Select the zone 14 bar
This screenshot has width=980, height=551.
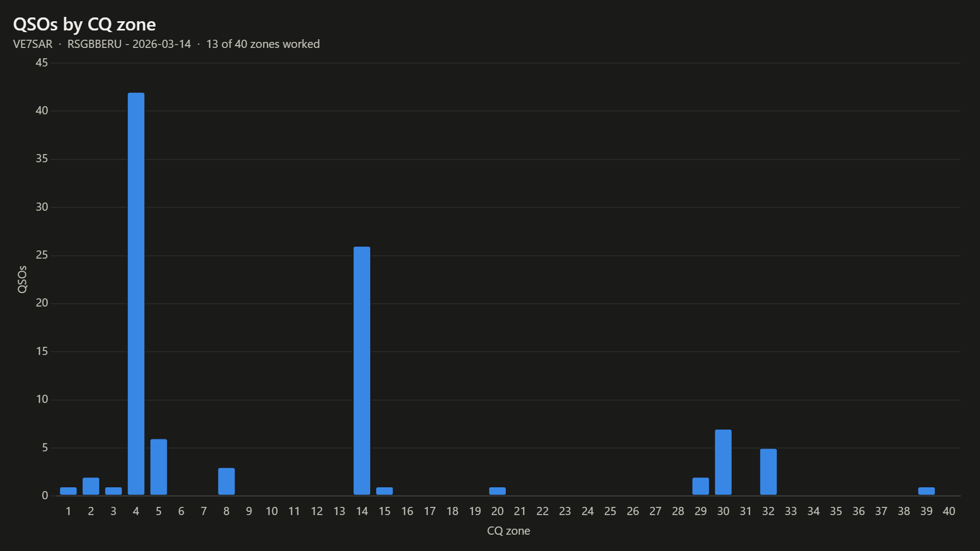362,371
